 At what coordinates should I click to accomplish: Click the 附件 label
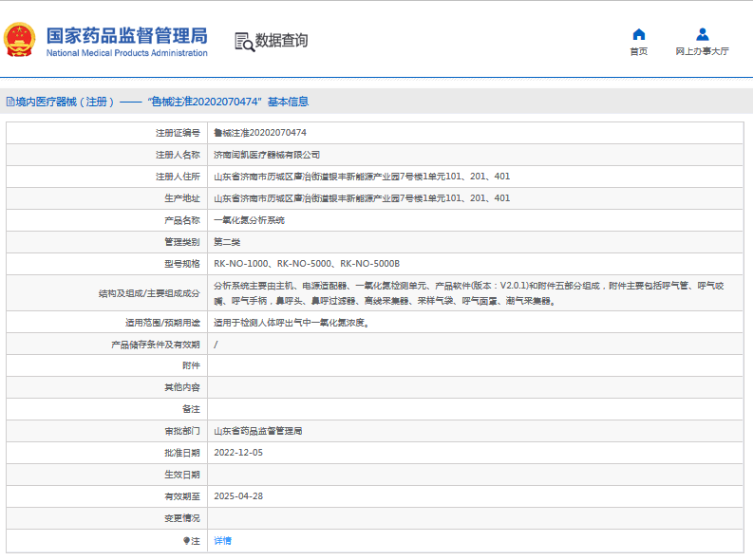tap(191, 365)
